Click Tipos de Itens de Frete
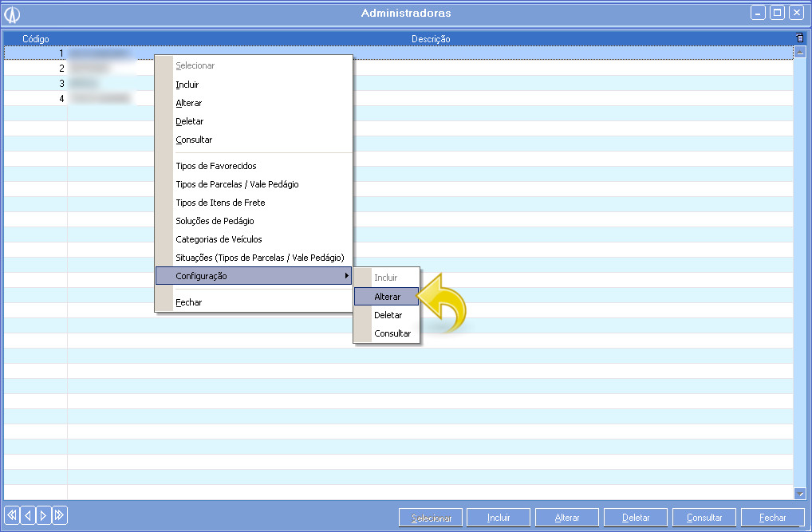The height and width of the screenshot is (532, 812). tap(220, 203)
